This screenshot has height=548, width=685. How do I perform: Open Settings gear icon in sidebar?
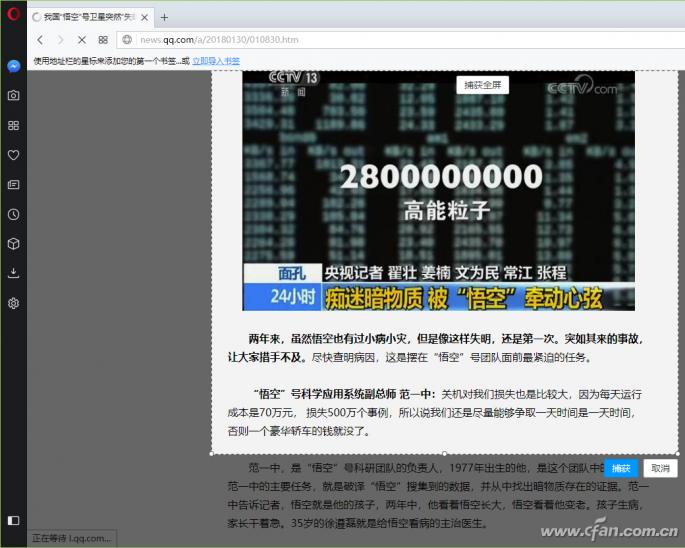pos(14,303)
